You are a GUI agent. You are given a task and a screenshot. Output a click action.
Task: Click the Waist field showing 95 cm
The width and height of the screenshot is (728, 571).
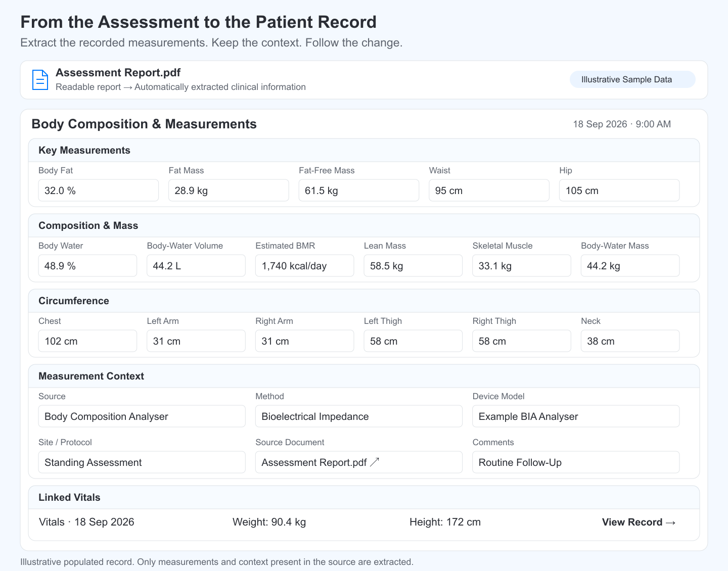point(489,191)
